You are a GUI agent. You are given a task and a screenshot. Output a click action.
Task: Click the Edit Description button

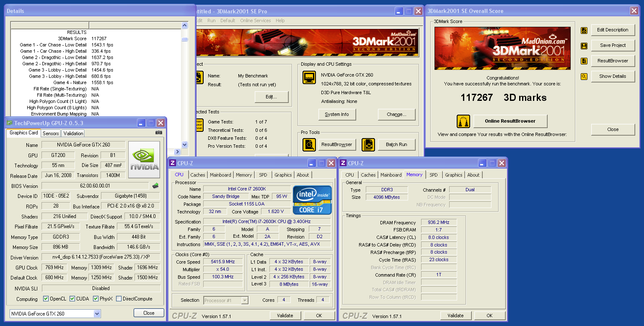(x=613, y=30)
